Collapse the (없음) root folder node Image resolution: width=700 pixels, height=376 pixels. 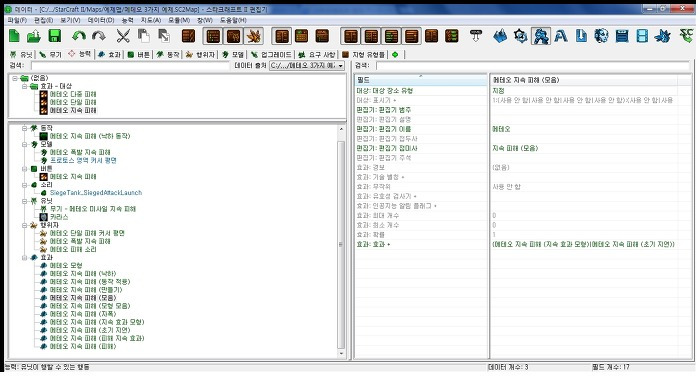pyautogui.click(x=15, y=78)
